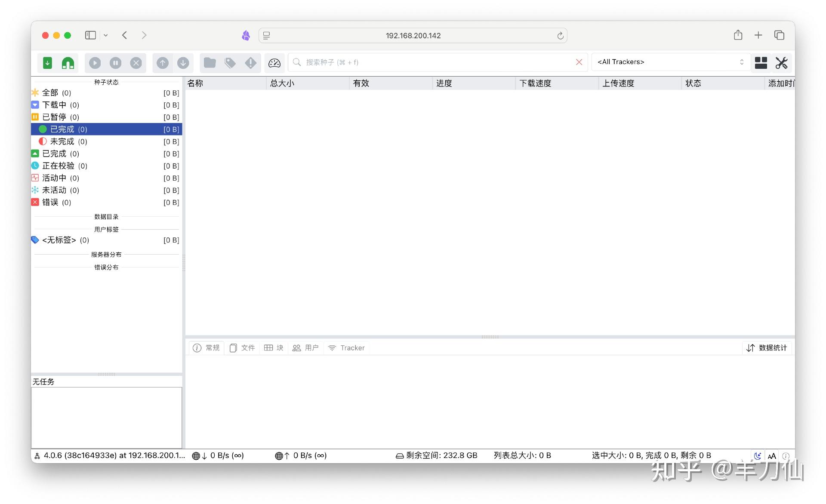The image size is (826, 504).
Task: Collapse the 种子状态 section header
Action: [x=106, y=82]
